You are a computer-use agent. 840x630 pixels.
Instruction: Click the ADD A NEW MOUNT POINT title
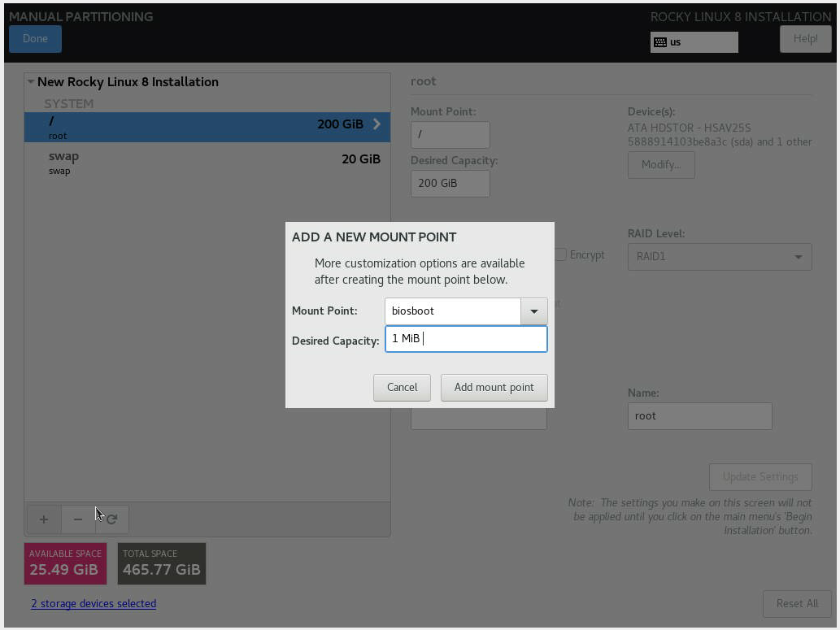[374, 237]
